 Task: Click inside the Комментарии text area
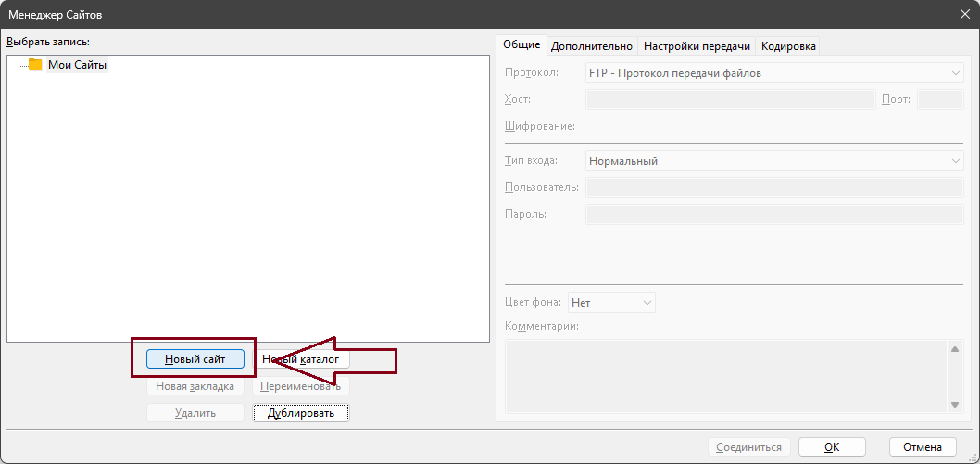point(722,376)
